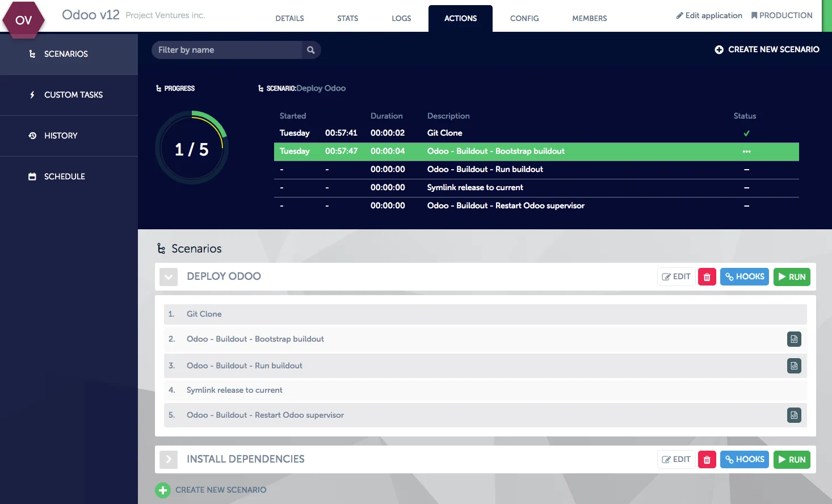Focus the Filter by name field
Image resolution: width=832 pixels, height=504 pixels.
[x=227, y=50]
